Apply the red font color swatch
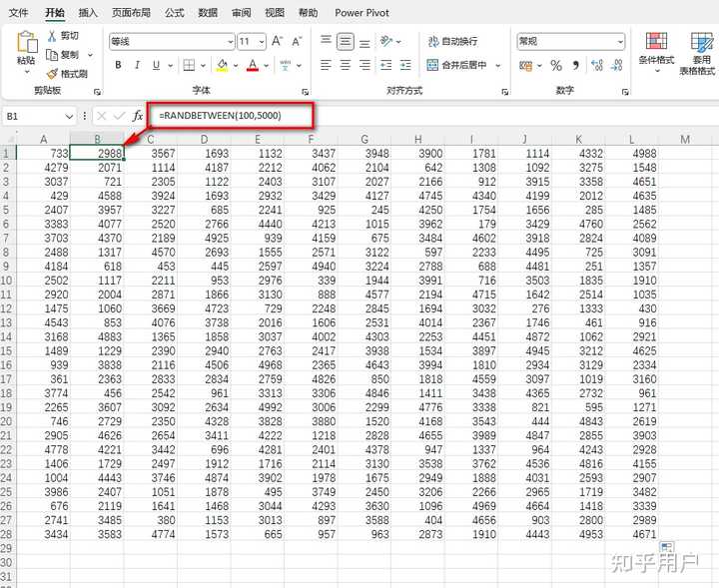 point(253,65)
